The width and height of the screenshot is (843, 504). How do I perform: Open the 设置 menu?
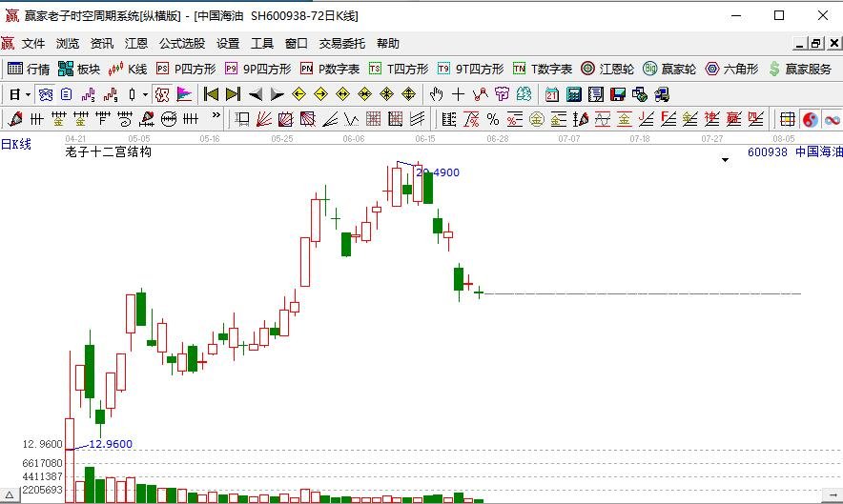(x=228, y=44)
